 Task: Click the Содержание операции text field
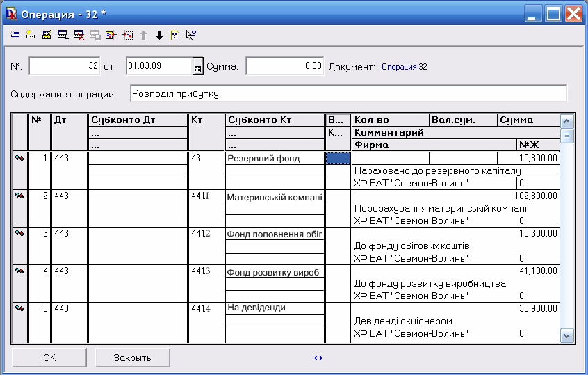[348, 93]
